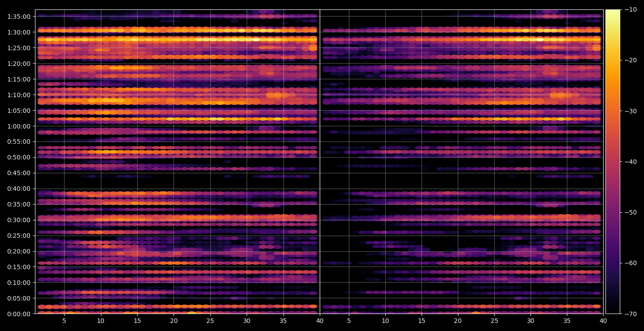Click x-axis label 35 under right heatmap

[x=567, y=321]
